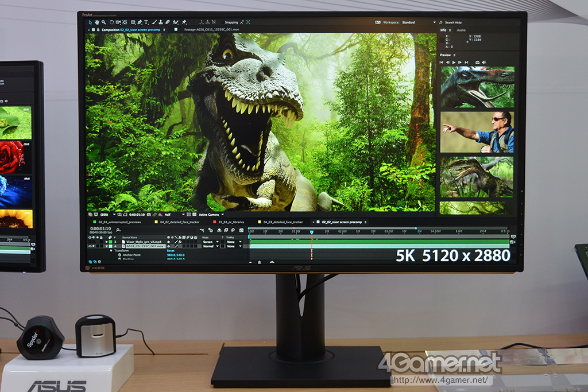Select the Eraser tool

[x=167, y=22]
